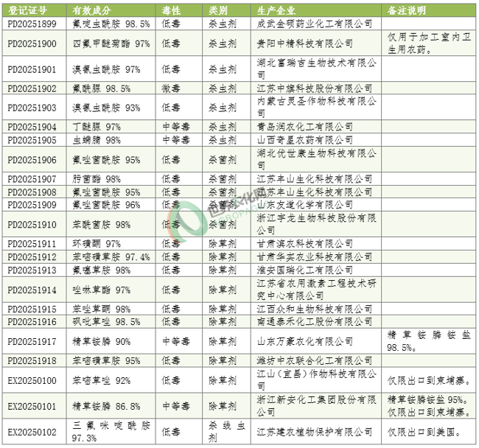The height and width of the screenshot is (448, 479).
Task: Click company 潍坊中农联合化工有限公司
Action: pos(315,360)
